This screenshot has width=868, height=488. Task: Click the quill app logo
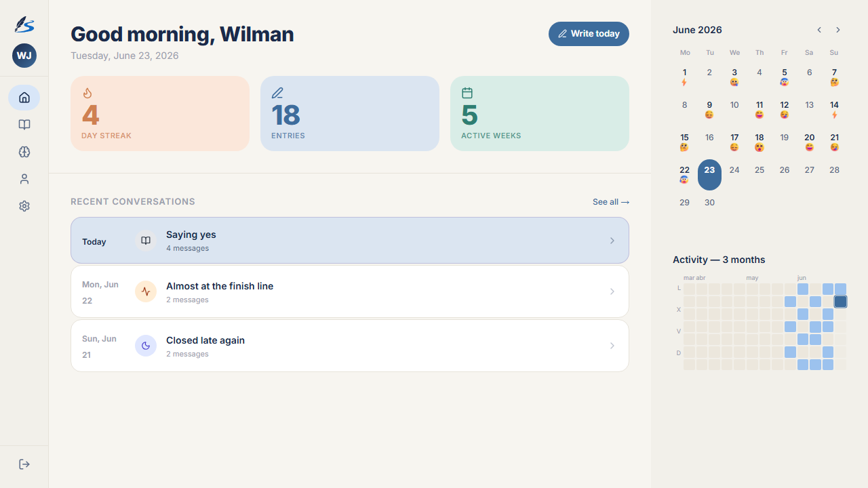(24, 25)
